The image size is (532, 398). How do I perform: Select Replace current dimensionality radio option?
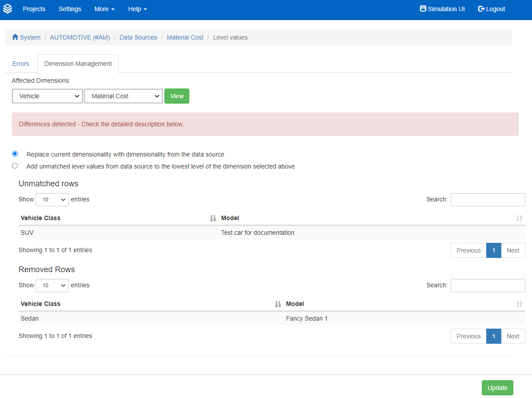pyautogui.click(x=15, y=154)
